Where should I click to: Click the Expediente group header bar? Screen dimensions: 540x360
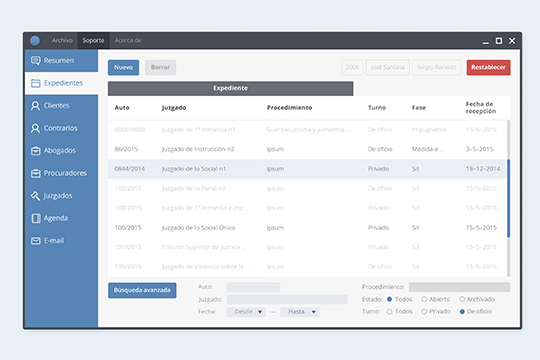(x=230, y=88)
